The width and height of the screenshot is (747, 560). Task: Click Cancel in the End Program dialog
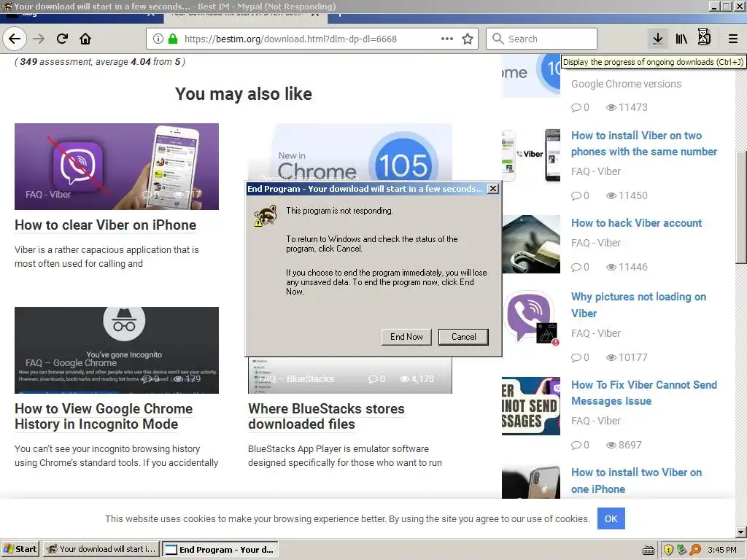point(463,337)
